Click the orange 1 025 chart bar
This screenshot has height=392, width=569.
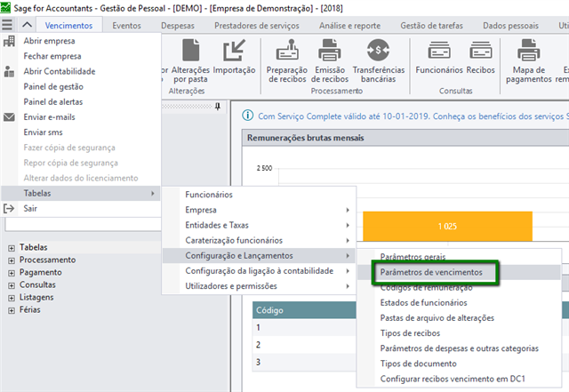pyautogui.click(x=448, y=226)
